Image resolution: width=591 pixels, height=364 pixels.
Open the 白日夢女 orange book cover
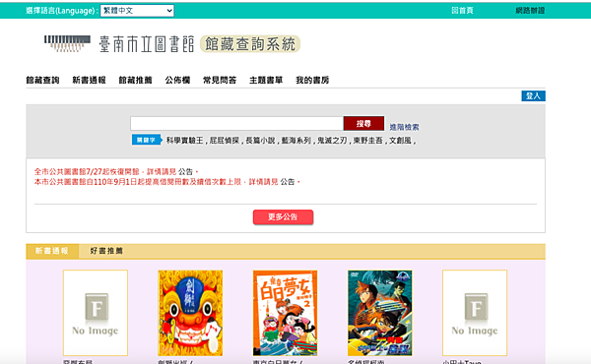click(285, 313)
